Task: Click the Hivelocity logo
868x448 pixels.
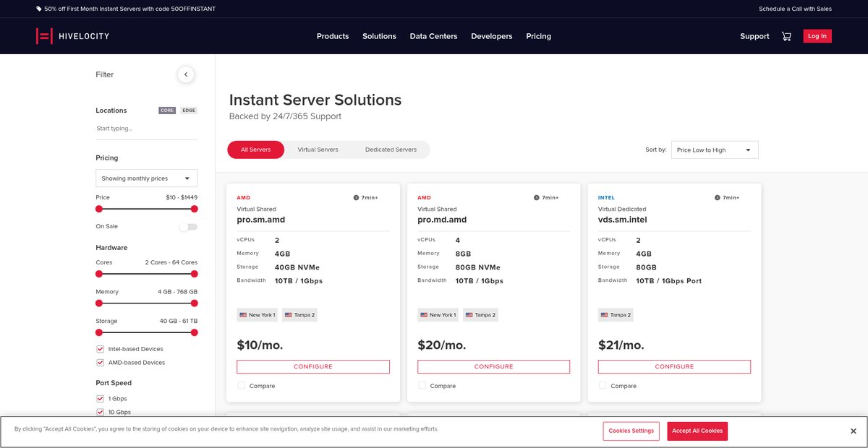Action: tap(72, 36)
